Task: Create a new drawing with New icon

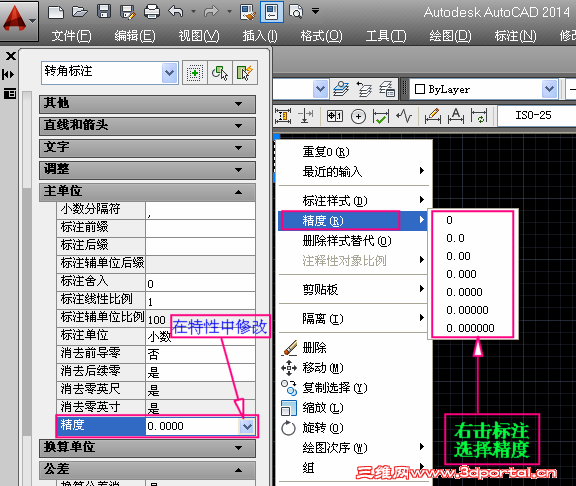Action: [x=56, y=12]
